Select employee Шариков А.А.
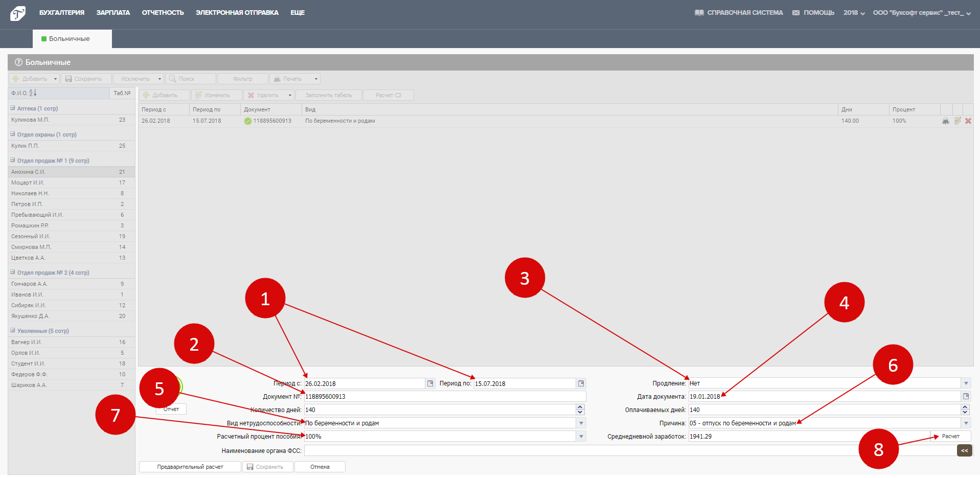 tap(72, 385)
